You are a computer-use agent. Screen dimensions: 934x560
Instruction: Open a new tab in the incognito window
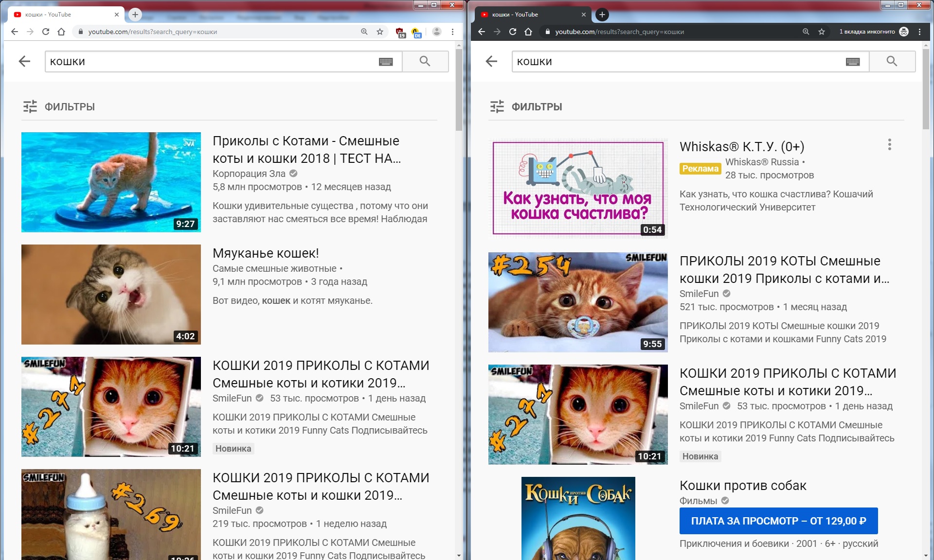(x=602, y=15)
